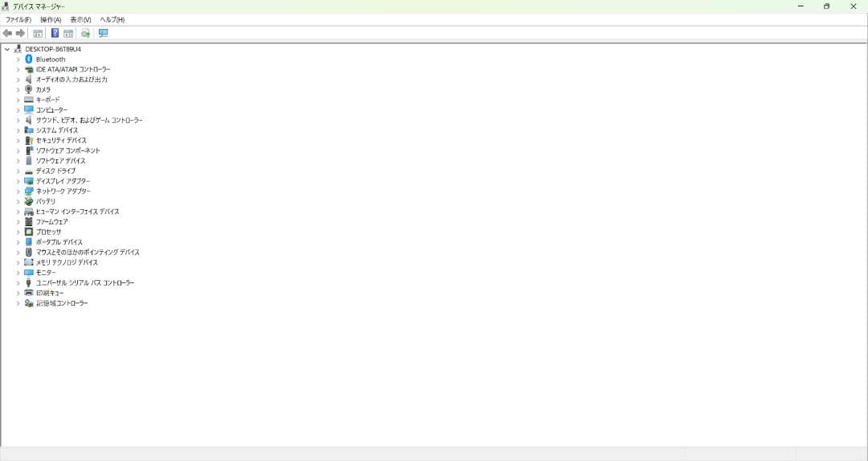
Task: Select the Bluetooth device icon
Action: 29,60
